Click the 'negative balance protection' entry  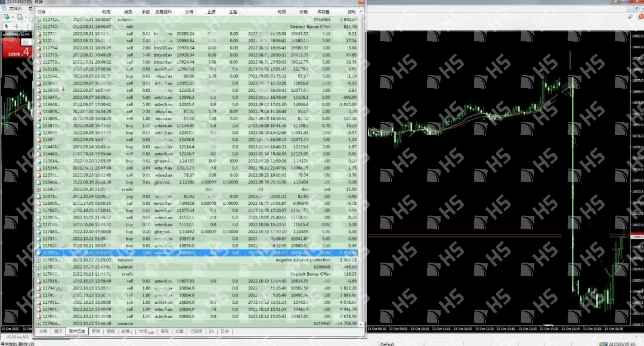click(x=303, y=260)
